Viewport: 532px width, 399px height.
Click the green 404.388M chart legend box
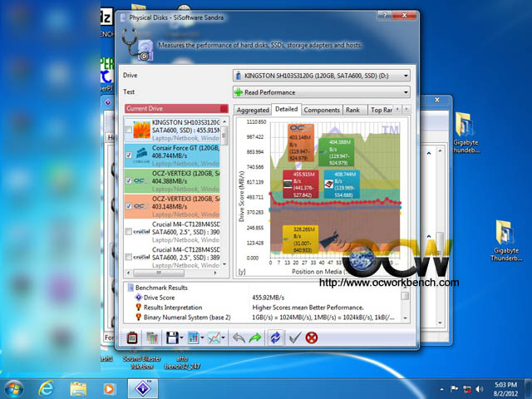click(x=336, y=152)
